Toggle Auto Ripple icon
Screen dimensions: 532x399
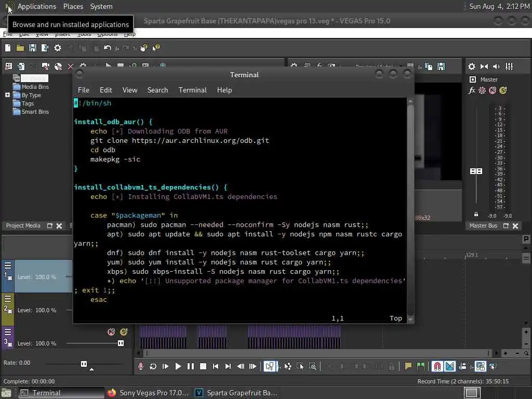pyautogui.click(x=462, y=366)
